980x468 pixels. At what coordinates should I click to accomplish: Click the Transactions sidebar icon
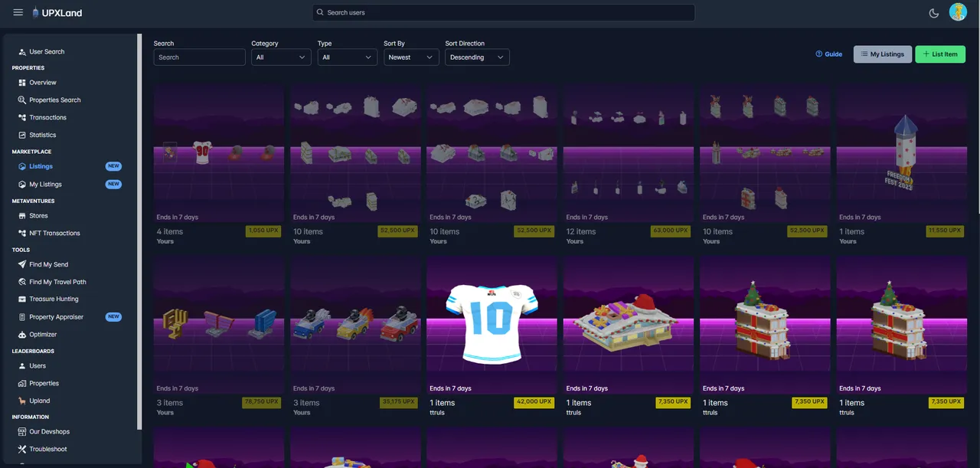click(22, 118)
